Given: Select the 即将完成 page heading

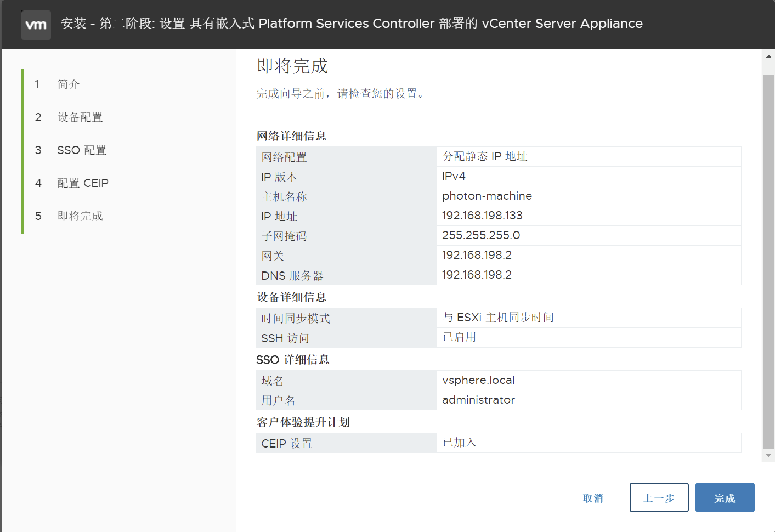Looking at the screenshot, I should coord(292,66).
